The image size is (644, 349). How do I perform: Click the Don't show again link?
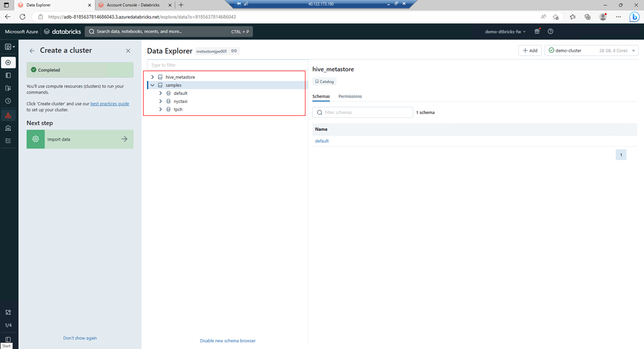coord(80,338)
